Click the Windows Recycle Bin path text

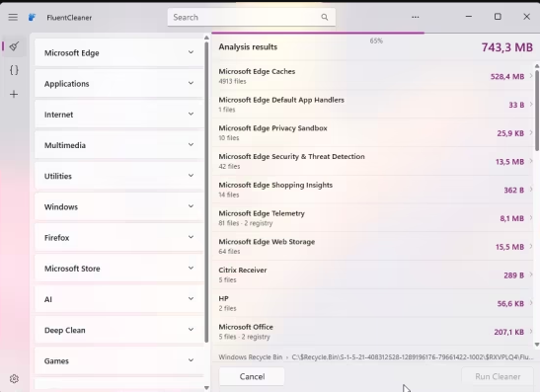point(376,356)
